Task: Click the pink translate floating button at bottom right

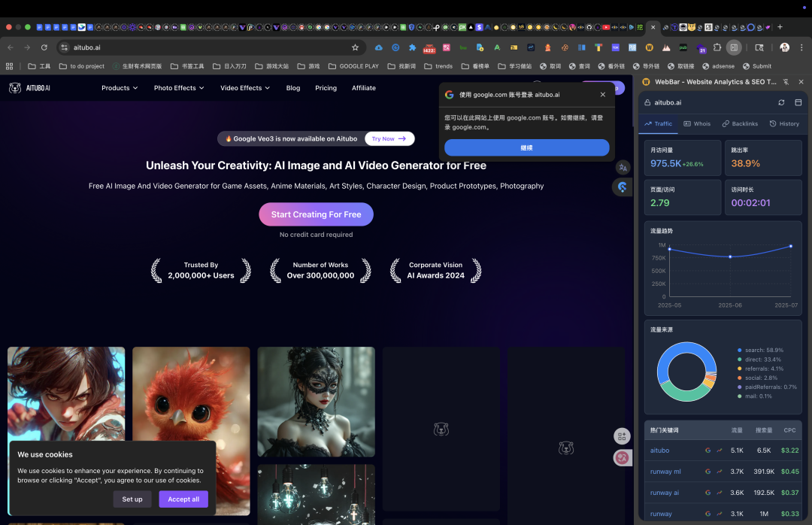Action: point(623,457)
